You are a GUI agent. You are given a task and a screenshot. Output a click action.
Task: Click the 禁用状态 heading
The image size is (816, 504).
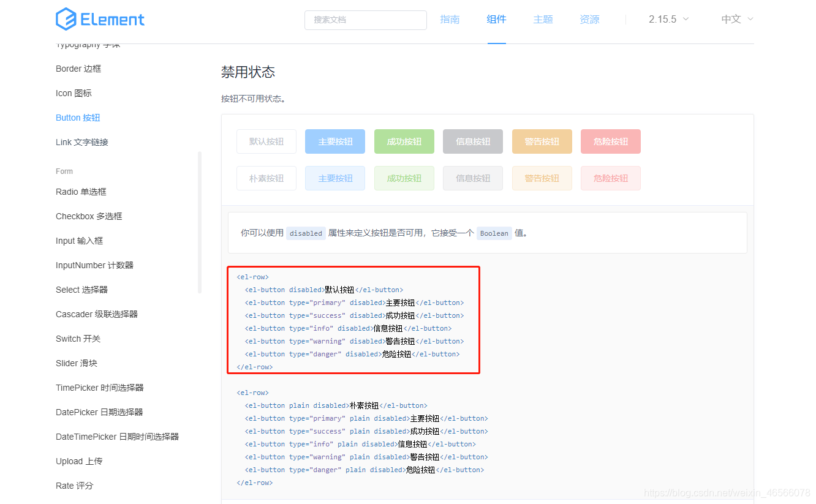[248, 72]
